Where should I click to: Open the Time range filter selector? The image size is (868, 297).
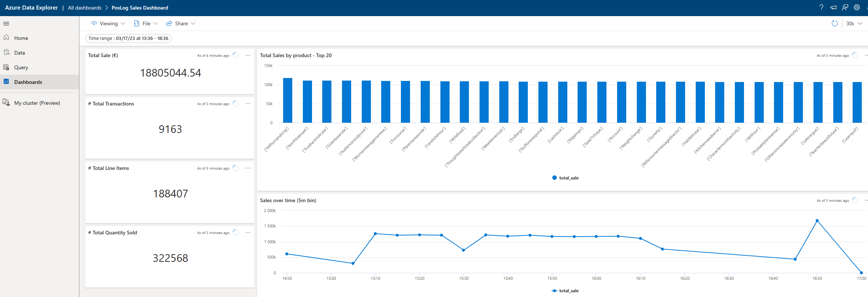coord(128,38)
